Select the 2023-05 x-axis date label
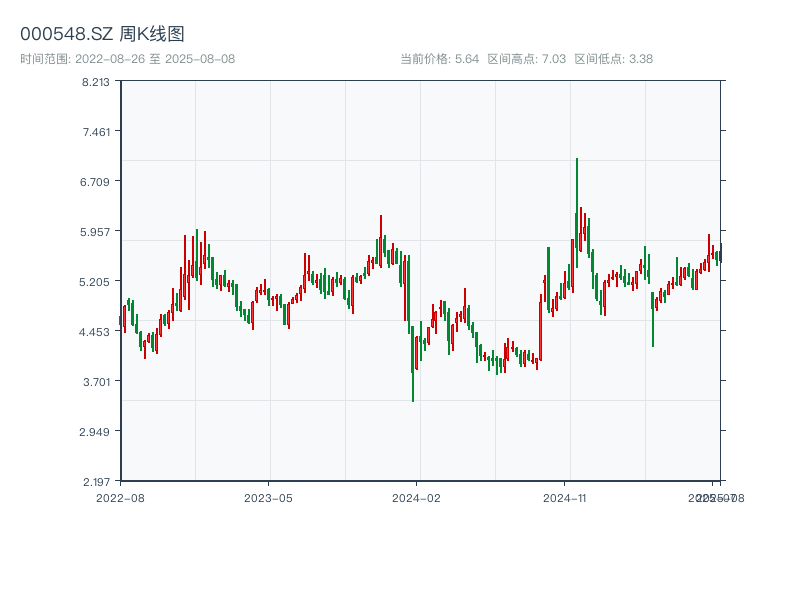 pyautogui.click(x=268, y=497)
